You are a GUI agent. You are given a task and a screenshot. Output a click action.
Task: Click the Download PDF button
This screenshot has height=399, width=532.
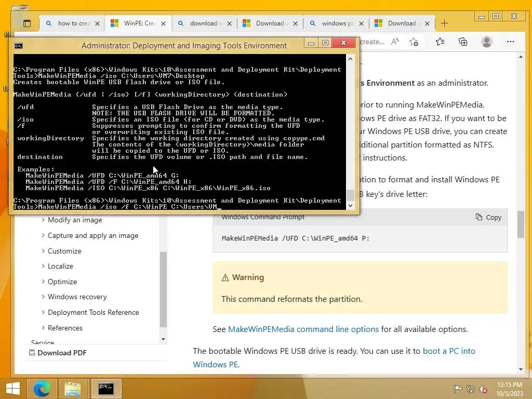click(58, 353)
